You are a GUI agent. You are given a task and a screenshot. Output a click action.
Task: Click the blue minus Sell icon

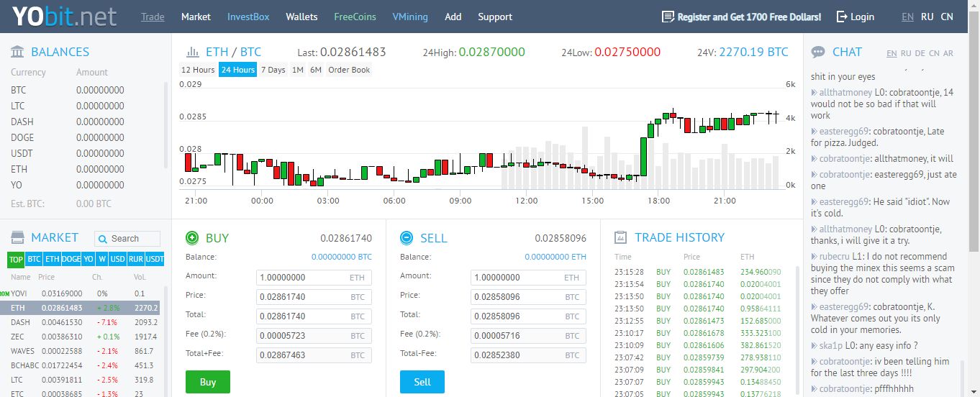[x=407, y=238]
